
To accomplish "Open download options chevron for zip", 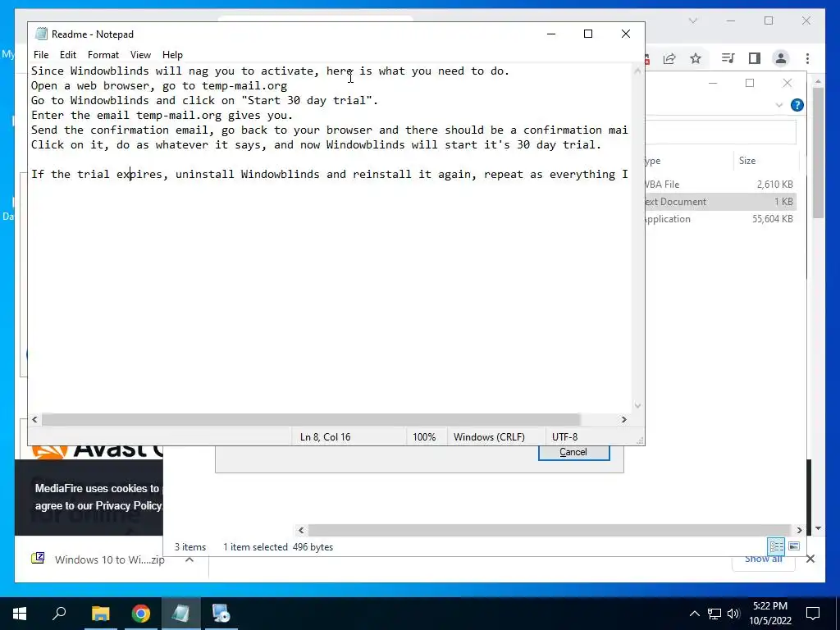I will click(x=189, y=559).
